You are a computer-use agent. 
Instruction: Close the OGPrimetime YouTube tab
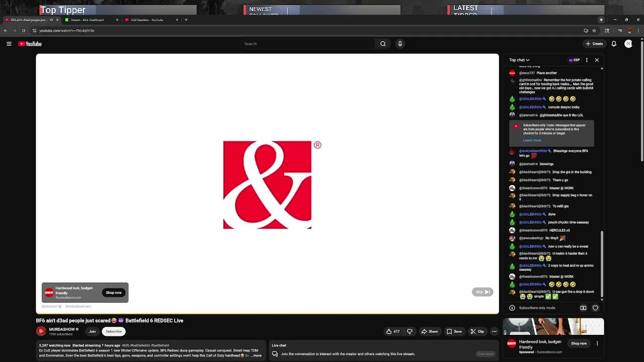177,20
